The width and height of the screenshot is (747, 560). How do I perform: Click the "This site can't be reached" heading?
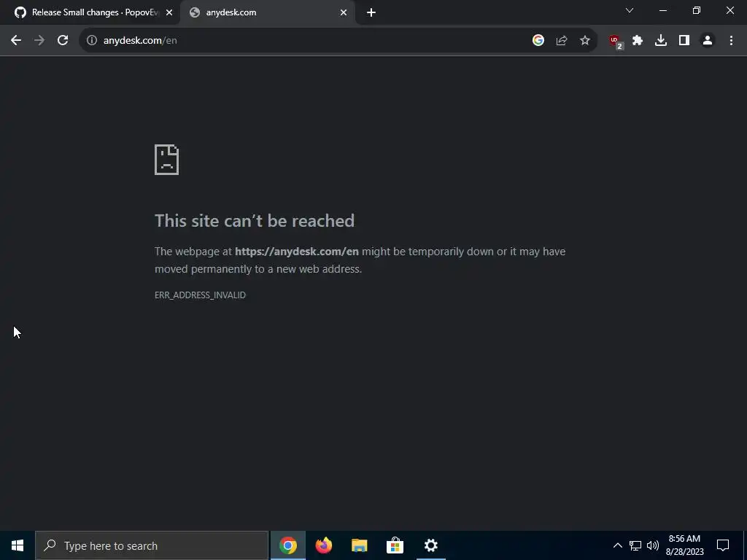255,220
